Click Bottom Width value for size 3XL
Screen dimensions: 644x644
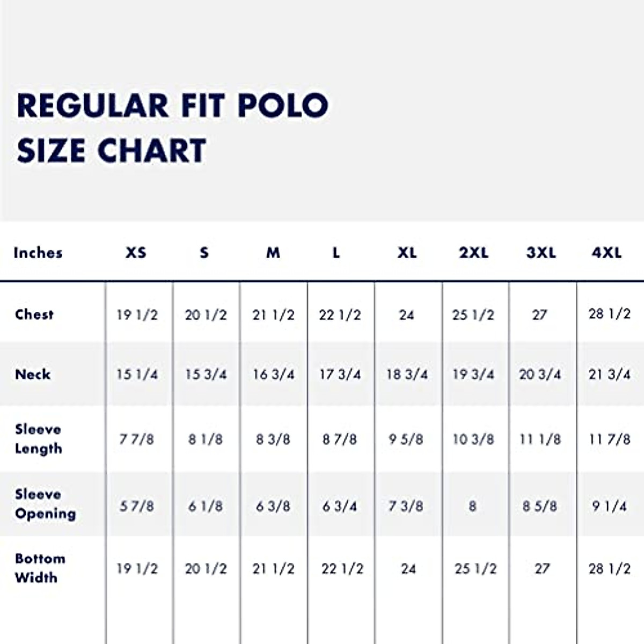pos(542,568)
